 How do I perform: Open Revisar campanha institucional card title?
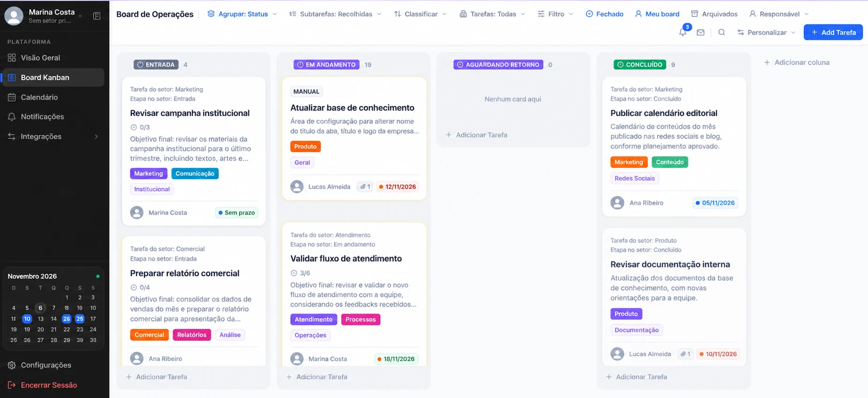click(190, 113)
